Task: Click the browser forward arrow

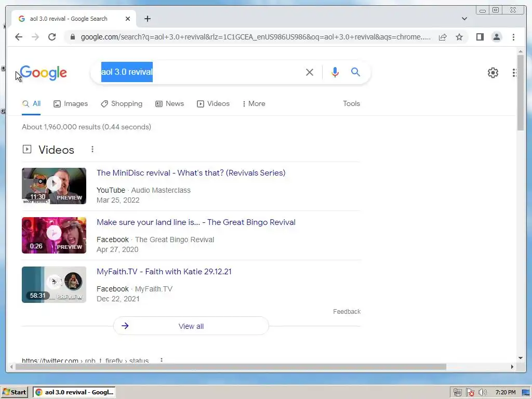Action: click(x=35, y=37)
